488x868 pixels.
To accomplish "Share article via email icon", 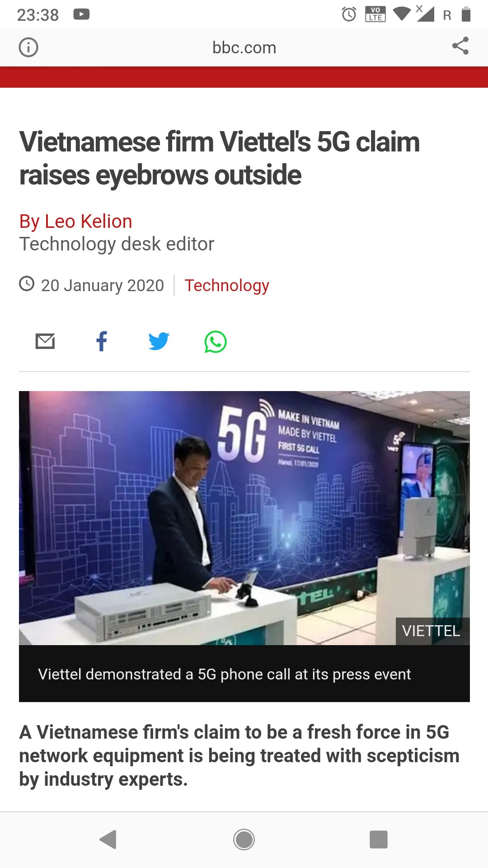I will coord(45,341).
